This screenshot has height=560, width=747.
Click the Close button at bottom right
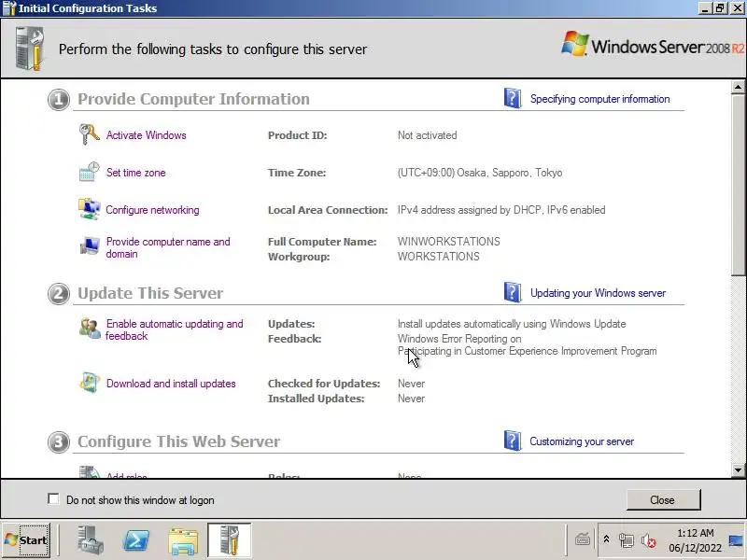pos(663,499)
